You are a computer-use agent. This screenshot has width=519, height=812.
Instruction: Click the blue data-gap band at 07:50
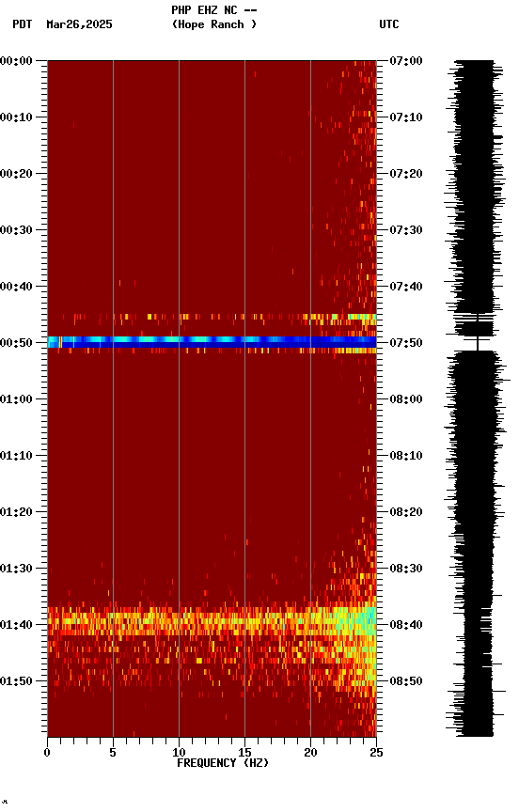(x=212, y=342)
